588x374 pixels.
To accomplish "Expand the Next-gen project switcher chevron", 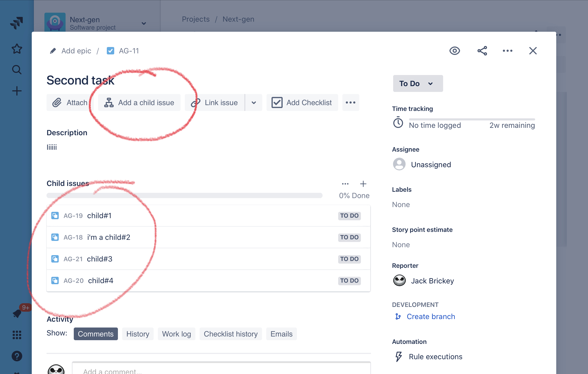I will pos(144,24).
